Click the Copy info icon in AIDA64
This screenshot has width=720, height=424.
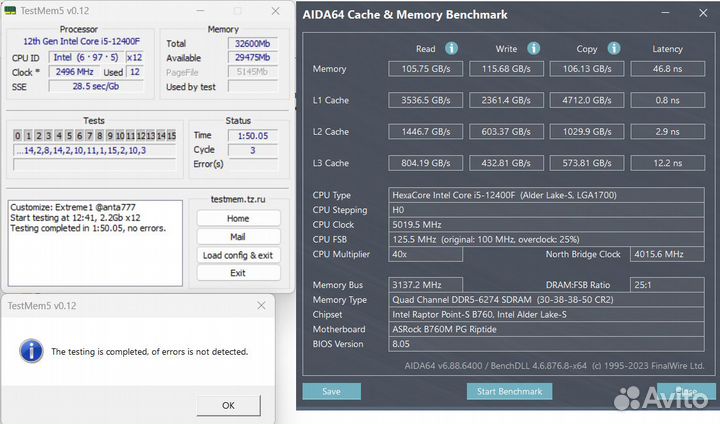coord(614,48)
